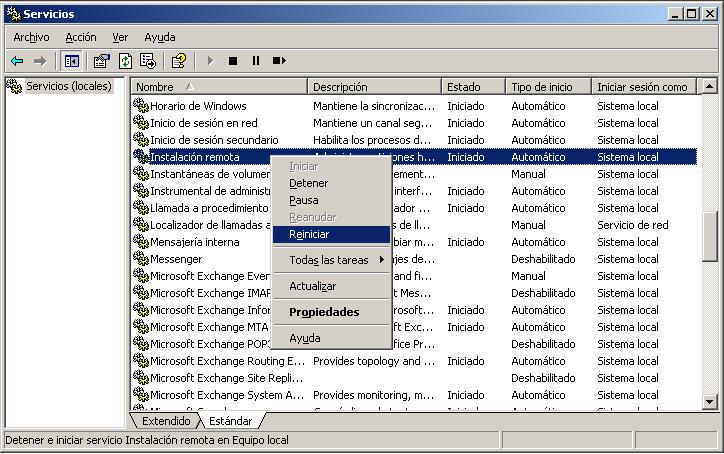
Task: Select the Messenger service
Action: tap(176, 259)
